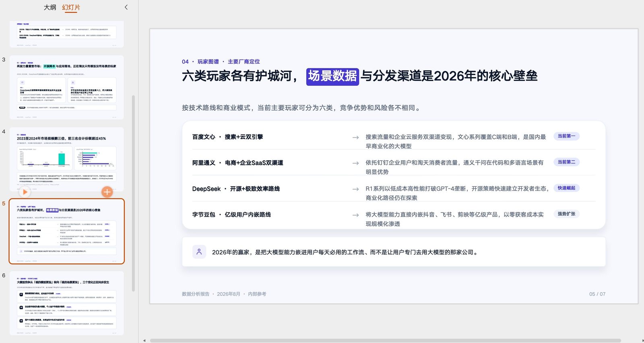The height and width of the screenshot is (343, 644).
Task: Click the row heading 阿里通义 · 电商+企业SaaS双渠道
Action: click(237, 163)
